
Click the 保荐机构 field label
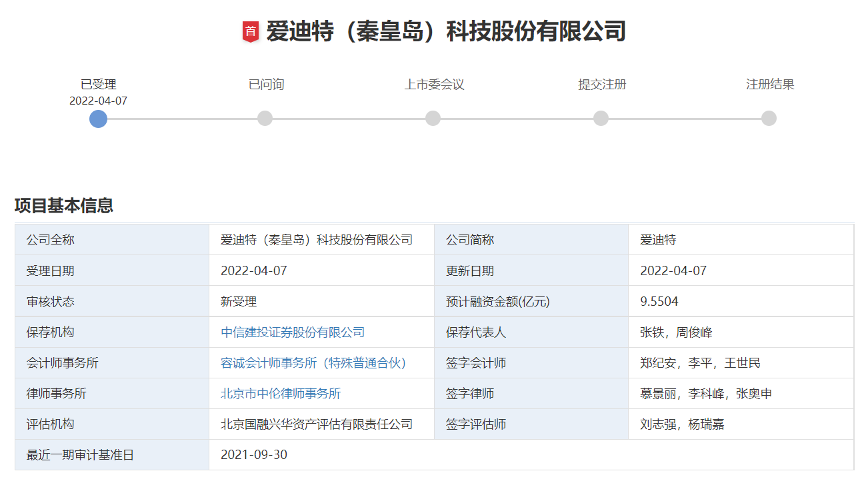coord(51,332)
